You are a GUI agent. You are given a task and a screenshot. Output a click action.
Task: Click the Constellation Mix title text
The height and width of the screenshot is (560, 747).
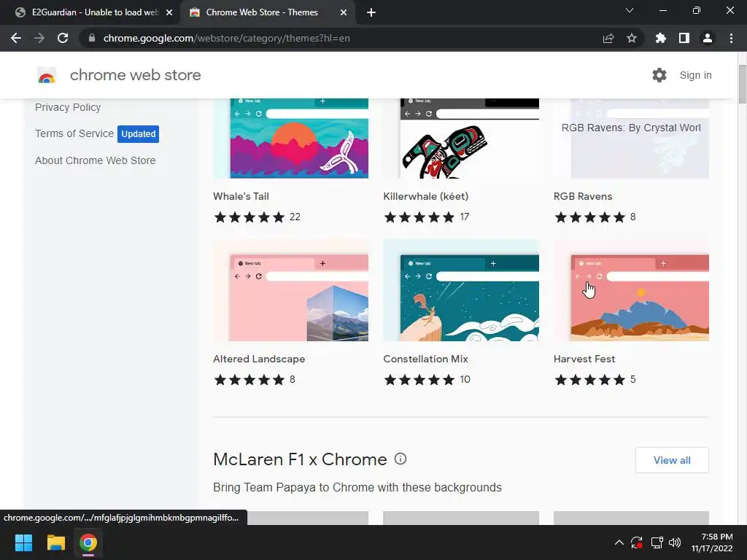tap(425, 359)
